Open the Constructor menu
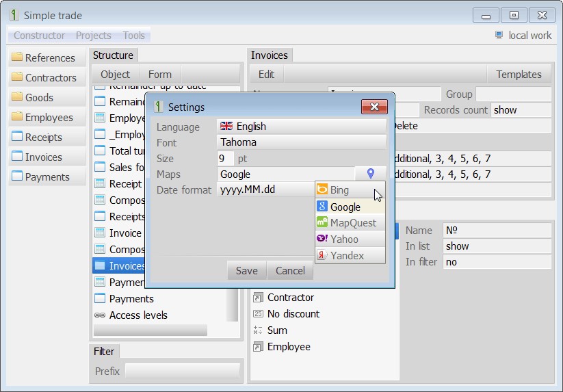Screen dimensions: 563x392 pos(39,36)
